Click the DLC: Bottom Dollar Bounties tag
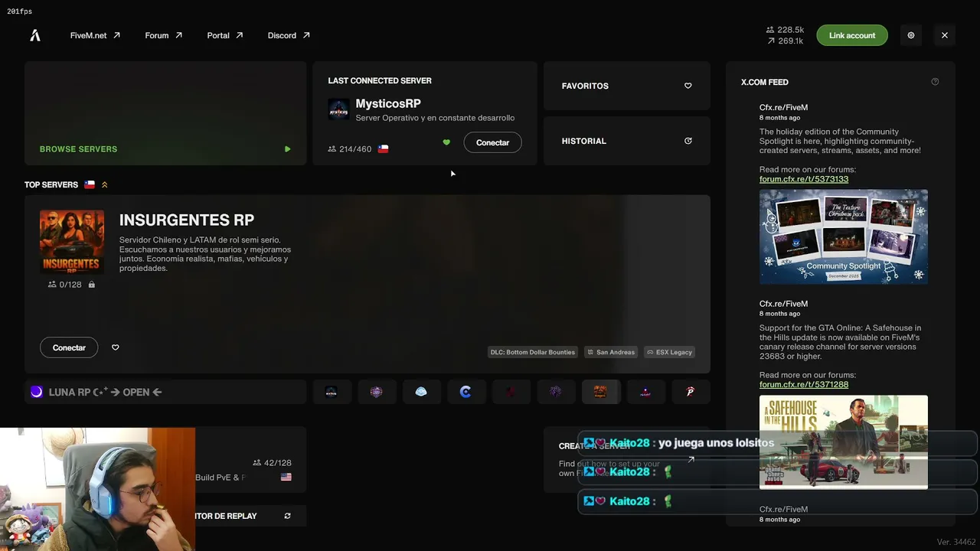 click(x=533, y=352)
